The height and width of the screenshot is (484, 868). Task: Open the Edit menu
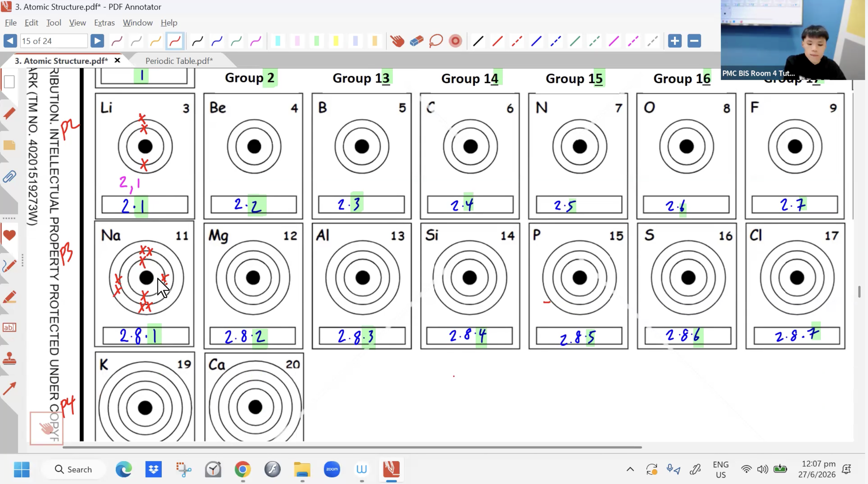31,23
